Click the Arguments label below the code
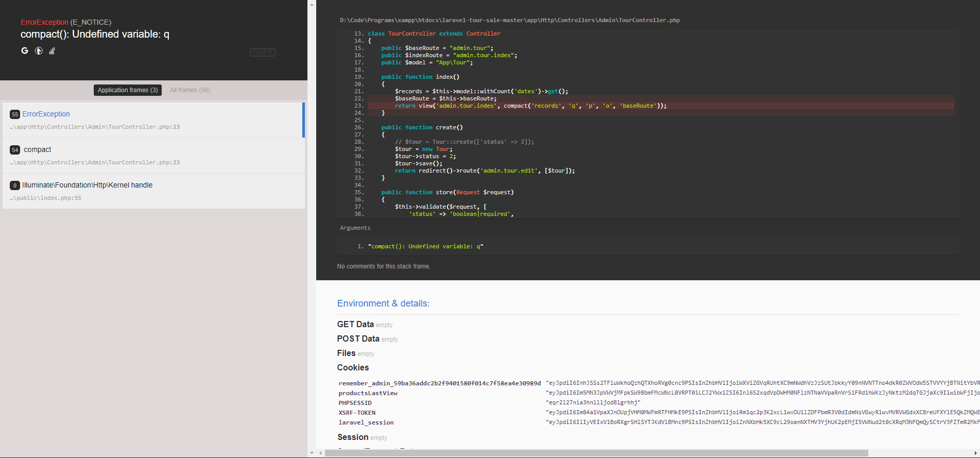The width and height of the screenshot is (980, 458). click(355, 228)
